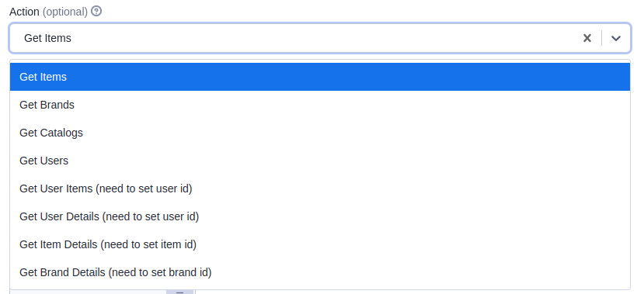Choose Get User Items (need to set user id)
The width and height of the screenshot is (644, 294).
(x=320, y=189)
